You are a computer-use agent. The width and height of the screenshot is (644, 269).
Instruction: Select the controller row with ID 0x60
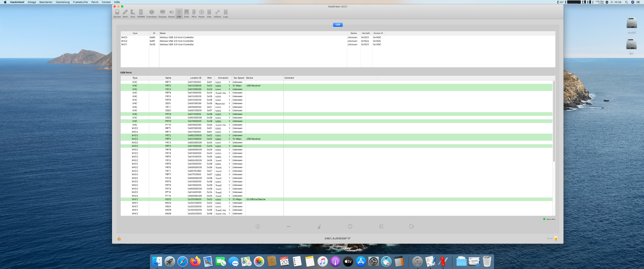tap(338, 38)
